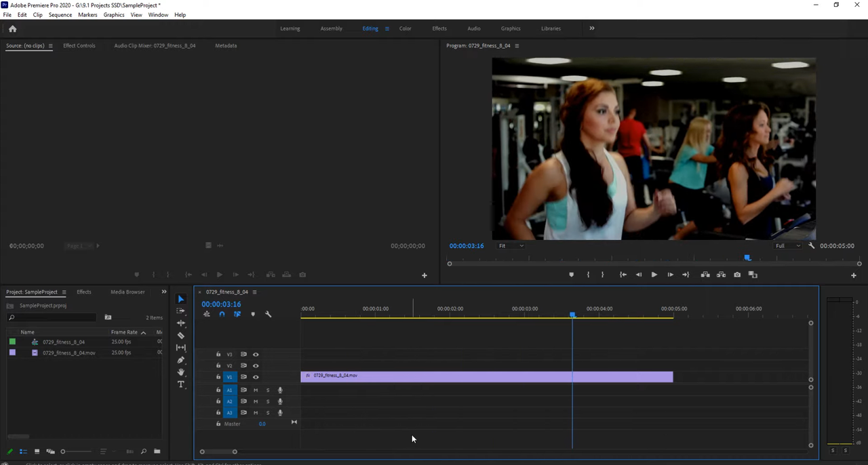The image size is (868, 465).
Task: Click the Export Frame camera icon
Action: [737, 275]
